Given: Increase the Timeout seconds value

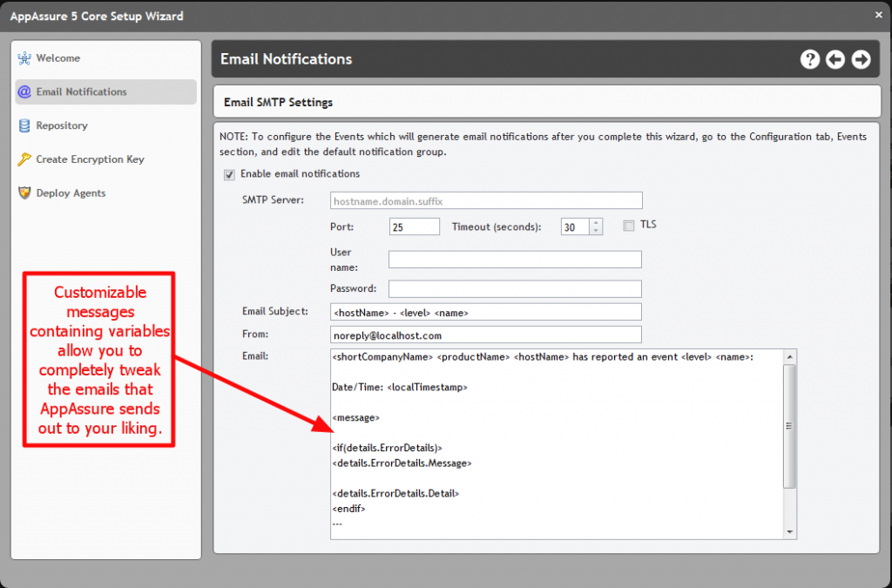Looking at the screenshot, I should [x=596, y=223].
